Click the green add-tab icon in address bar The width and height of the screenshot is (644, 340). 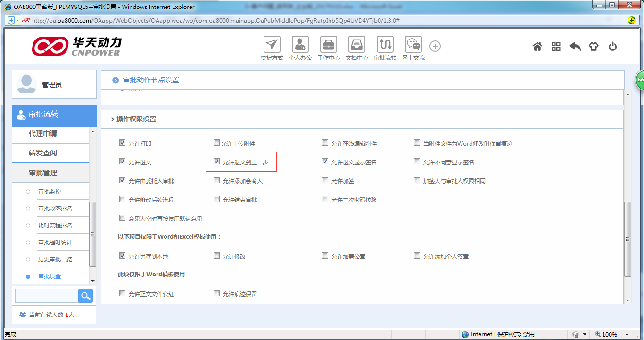click(11, 20)
